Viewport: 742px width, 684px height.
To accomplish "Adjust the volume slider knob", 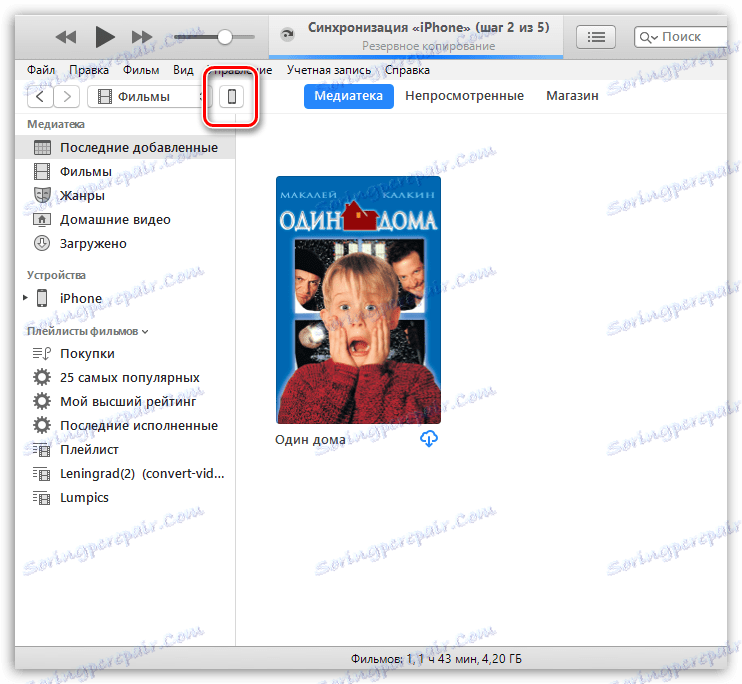I will pyautogui.click(x=225, y=37).
